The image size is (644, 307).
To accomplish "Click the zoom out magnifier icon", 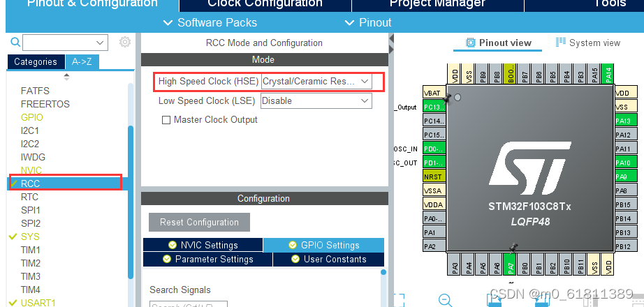I will 446,301.
